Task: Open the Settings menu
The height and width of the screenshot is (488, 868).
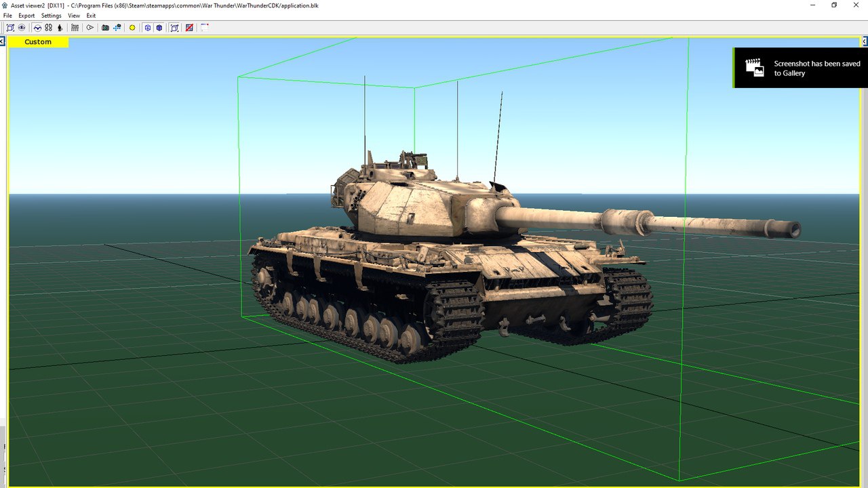Action: tap(51, 16)
